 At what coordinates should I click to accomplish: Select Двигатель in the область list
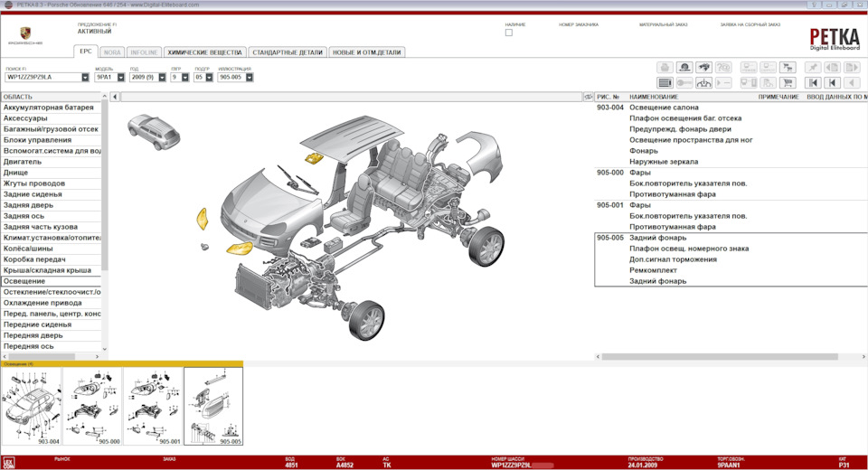(x=24, y=162)
